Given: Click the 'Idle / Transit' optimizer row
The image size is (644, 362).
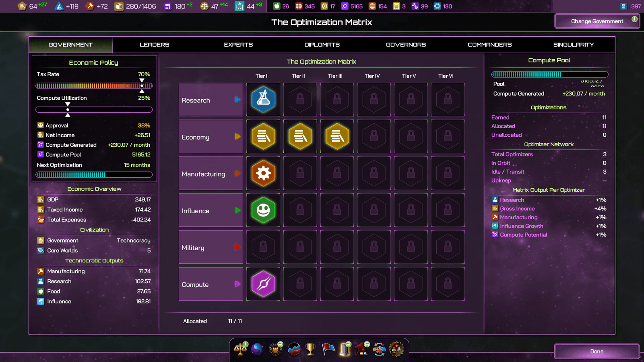Looking at the screenshot, I should [x=549, y=172].
